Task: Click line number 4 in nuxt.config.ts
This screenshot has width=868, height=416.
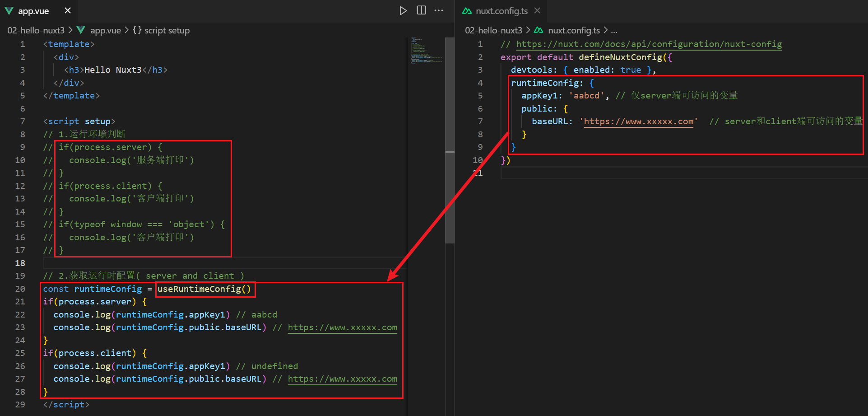Action: pyautogui.click(x=480, y=83)
